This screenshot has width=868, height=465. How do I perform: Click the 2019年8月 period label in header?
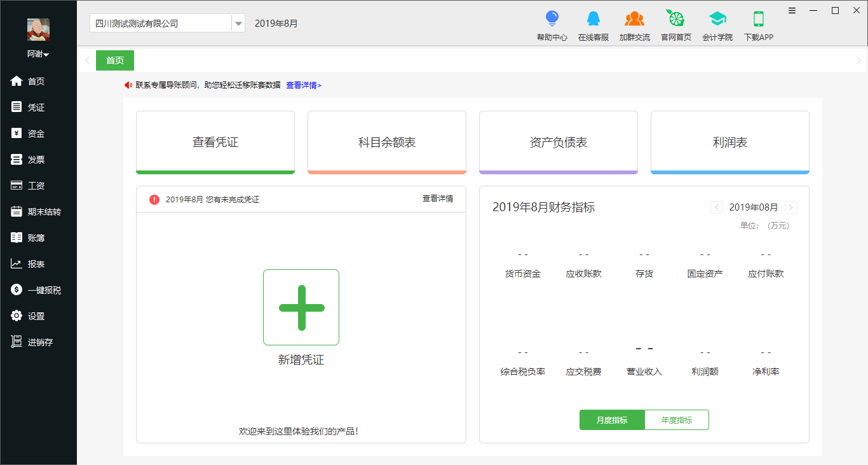(x=276, y=24)
